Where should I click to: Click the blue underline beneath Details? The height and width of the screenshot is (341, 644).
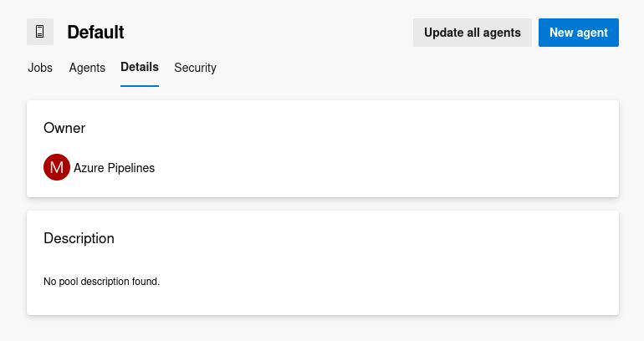coord(140,86)
